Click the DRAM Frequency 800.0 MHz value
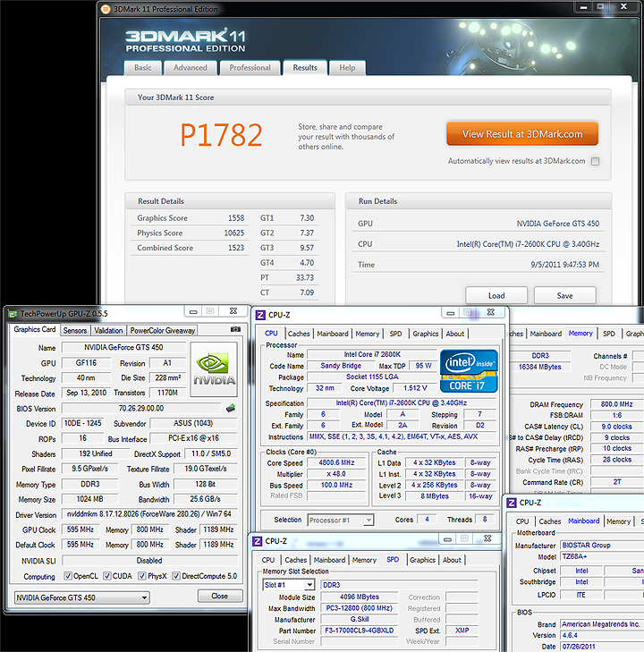Image resolution: width=644 pixels, height=652 pixels. pos(617,404)
